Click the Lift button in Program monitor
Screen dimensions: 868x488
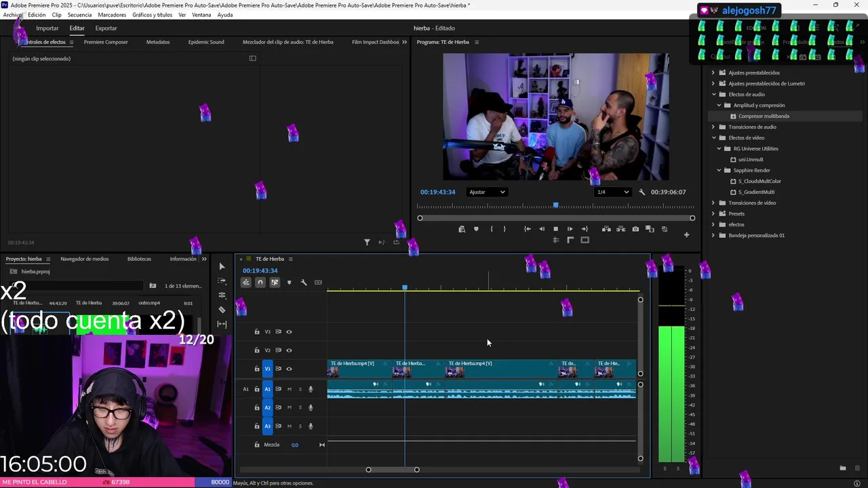[606, 229]
